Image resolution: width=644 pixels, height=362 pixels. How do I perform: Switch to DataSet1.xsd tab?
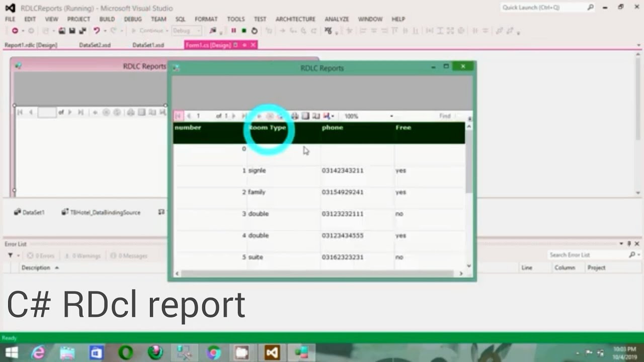148,45
